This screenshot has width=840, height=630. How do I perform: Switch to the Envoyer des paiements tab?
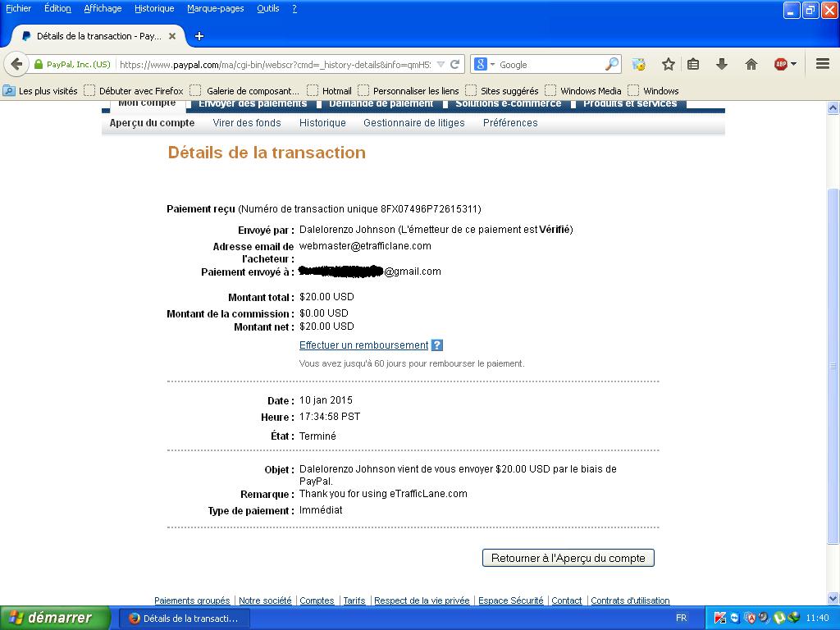tap(253, 103)
